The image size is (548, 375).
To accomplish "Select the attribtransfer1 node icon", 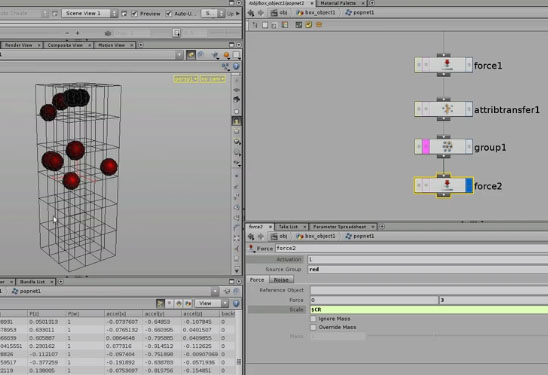I will click(x=447, y=109).
